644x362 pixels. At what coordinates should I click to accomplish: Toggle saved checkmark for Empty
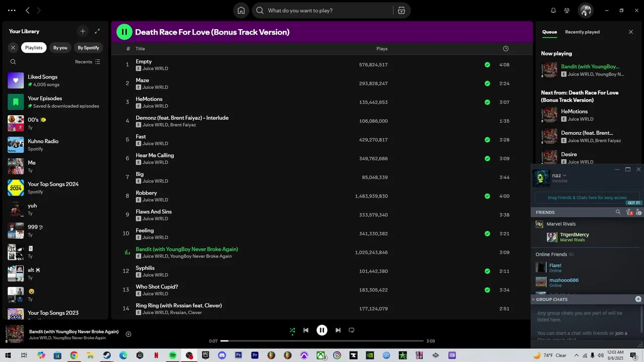487,65
